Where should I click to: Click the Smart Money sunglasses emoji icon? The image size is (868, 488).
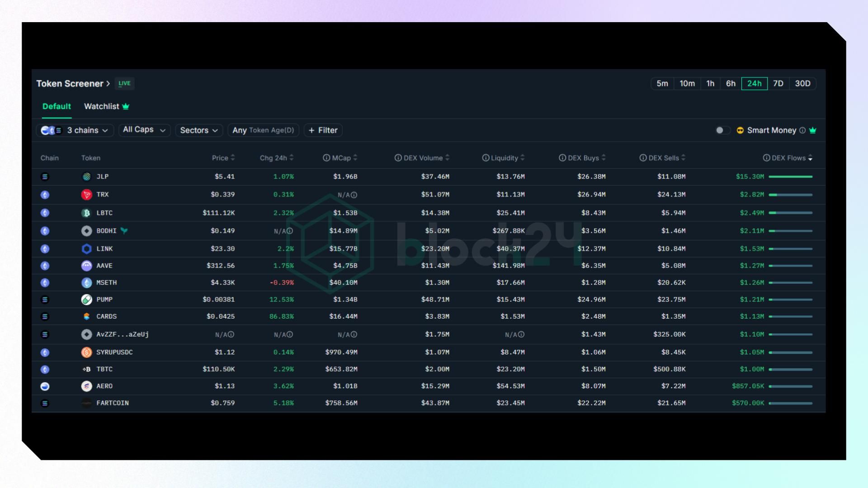[740, 131]
